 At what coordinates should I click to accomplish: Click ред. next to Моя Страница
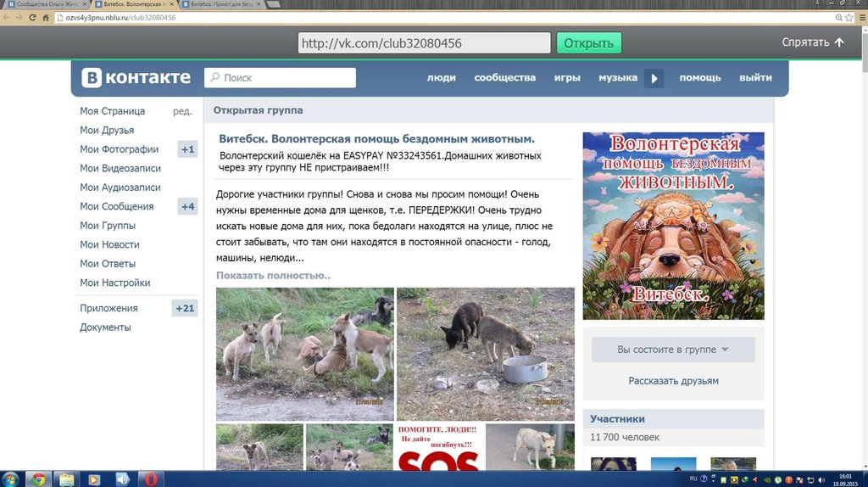182,111
